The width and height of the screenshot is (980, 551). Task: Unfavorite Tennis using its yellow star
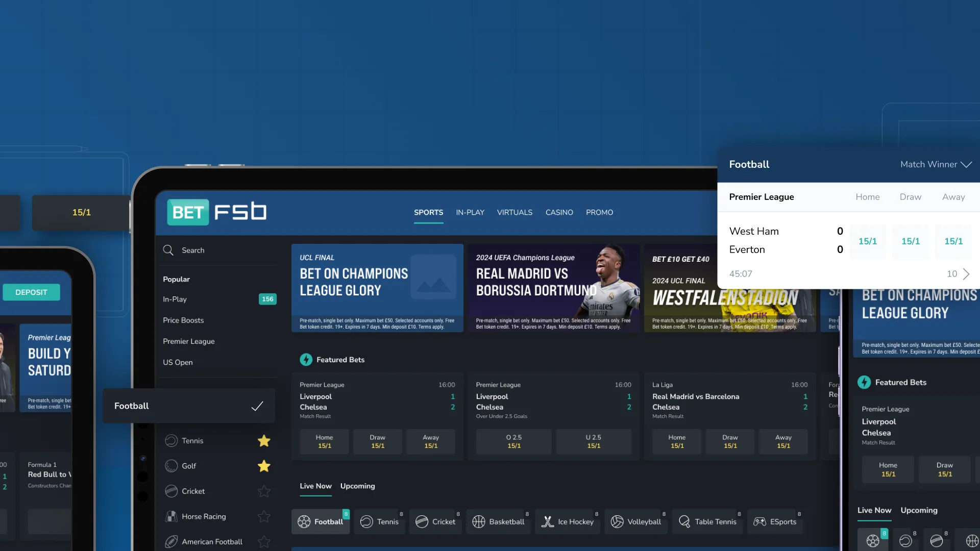(264, 440)
